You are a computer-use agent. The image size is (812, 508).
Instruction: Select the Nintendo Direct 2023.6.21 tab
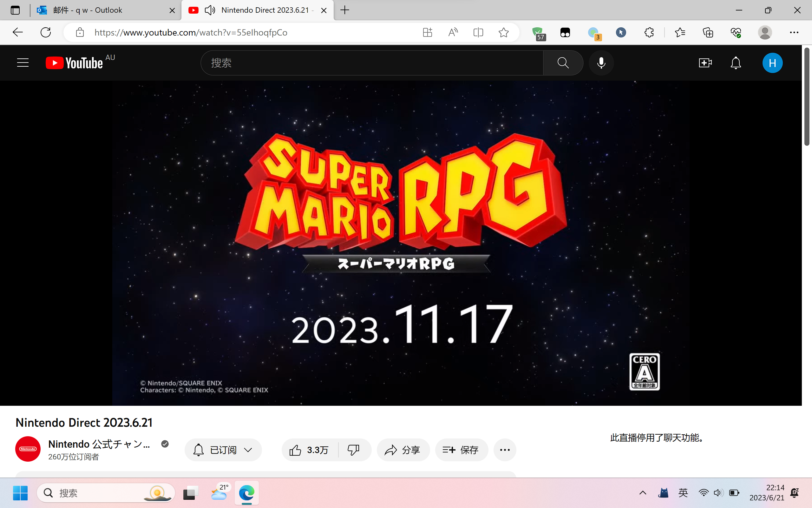pos(257,10)
